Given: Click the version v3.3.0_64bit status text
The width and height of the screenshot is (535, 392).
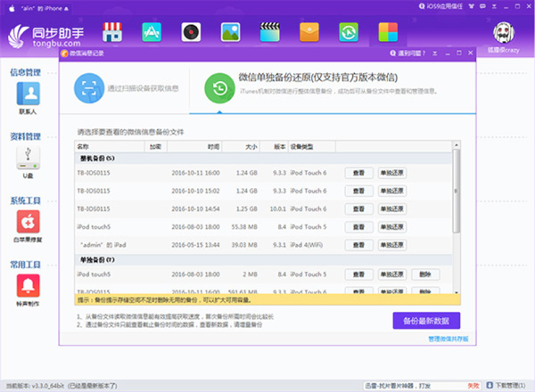Looking at the screenshot, I should coord(62,386).
